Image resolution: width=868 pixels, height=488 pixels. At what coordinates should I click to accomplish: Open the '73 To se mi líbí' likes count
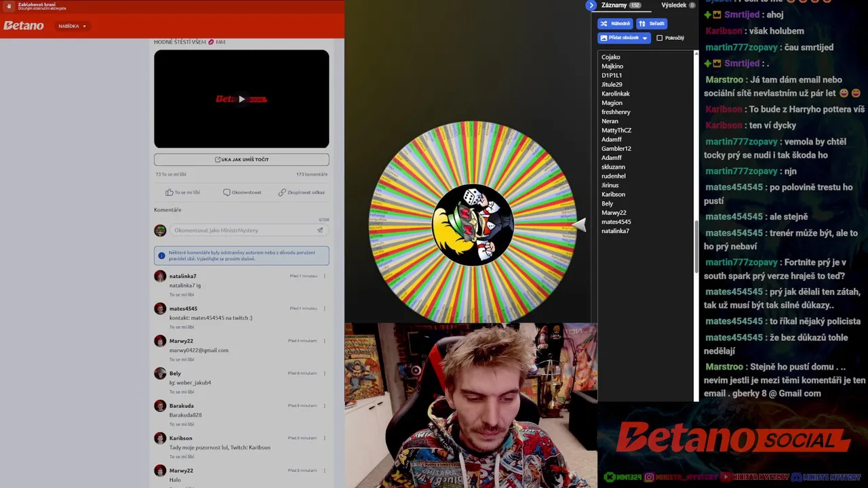(171, 174)
